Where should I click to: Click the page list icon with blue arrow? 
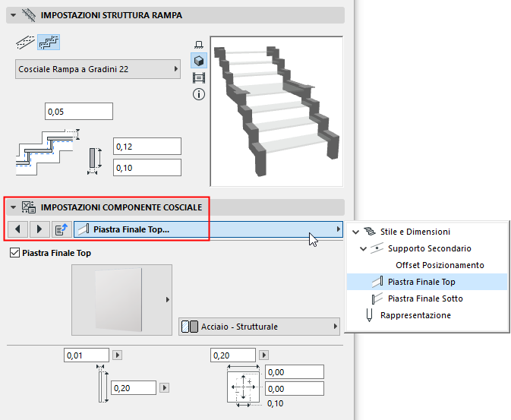62,229
